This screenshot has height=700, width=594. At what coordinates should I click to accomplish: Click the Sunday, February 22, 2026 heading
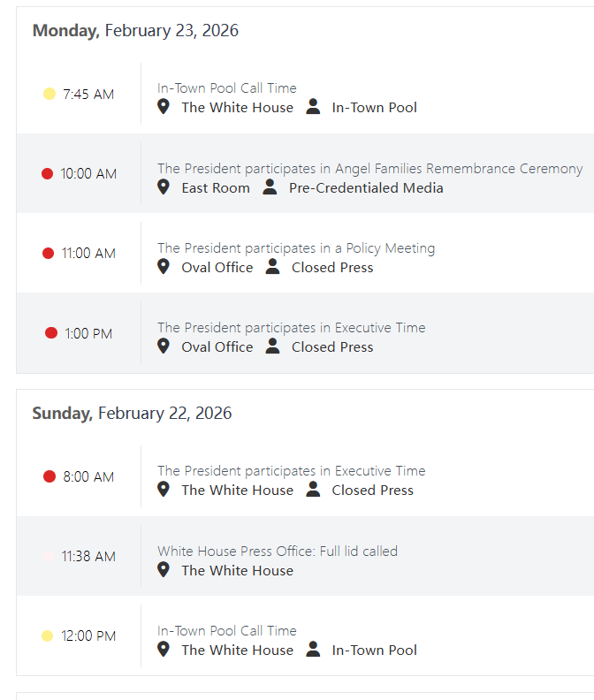[x=132, y=414]
